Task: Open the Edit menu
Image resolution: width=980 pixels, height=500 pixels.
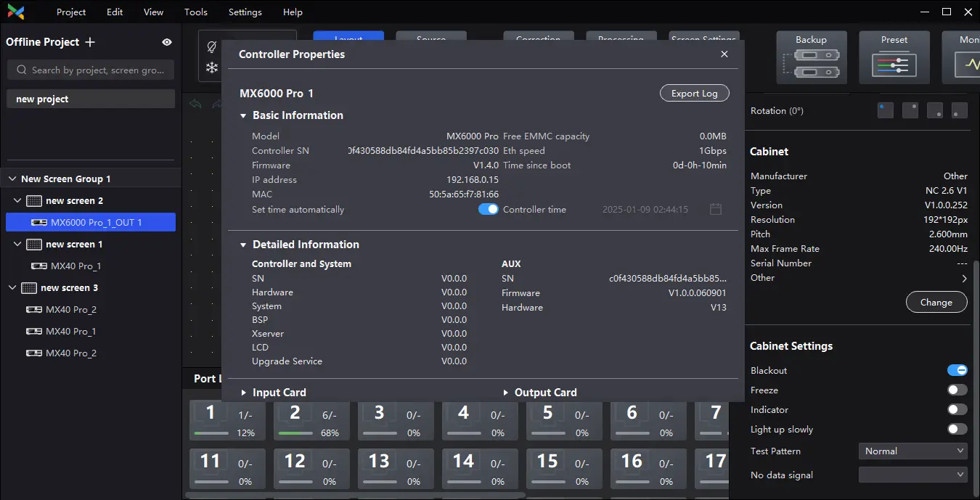Action: click(x=115, y=12)
